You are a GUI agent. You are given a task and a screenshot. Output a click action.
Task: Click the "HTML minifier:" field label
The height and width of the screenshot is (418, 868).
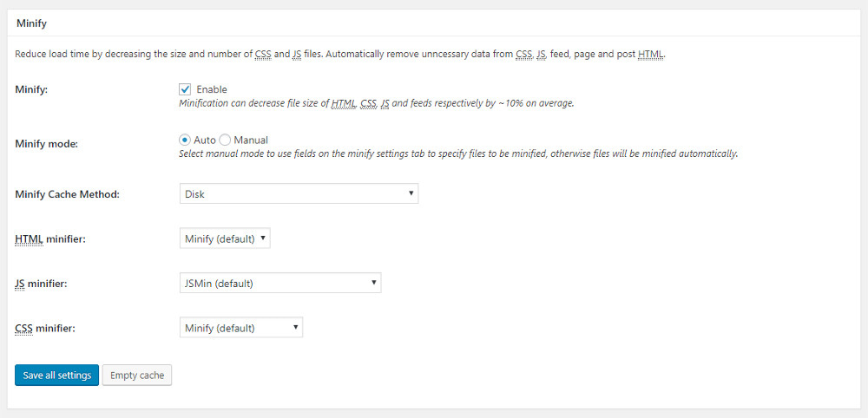50,238
